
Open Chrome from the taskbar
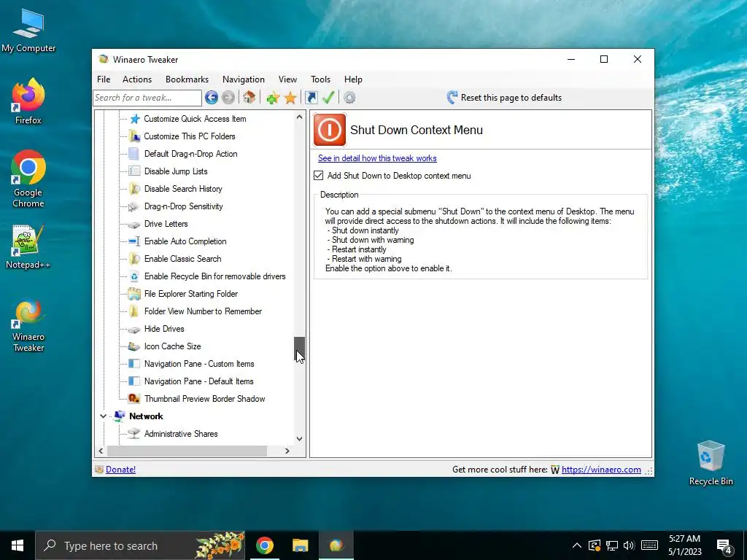264,545
